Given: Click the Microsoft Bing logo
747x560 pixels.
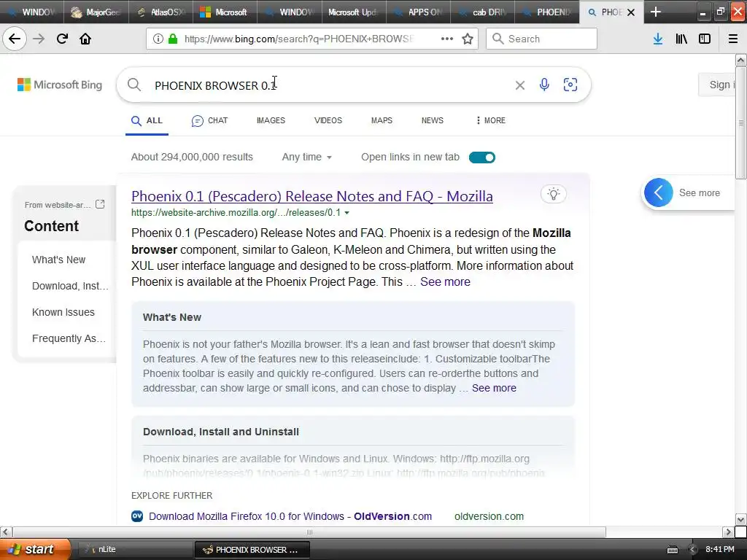Looking at the screenshot, I should point(60,85).
